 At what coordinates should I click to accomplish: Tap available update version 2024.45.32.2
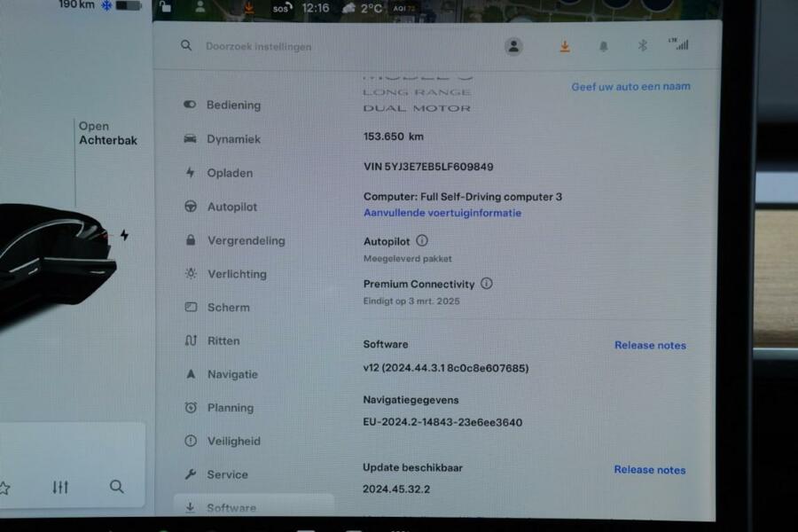396,489
